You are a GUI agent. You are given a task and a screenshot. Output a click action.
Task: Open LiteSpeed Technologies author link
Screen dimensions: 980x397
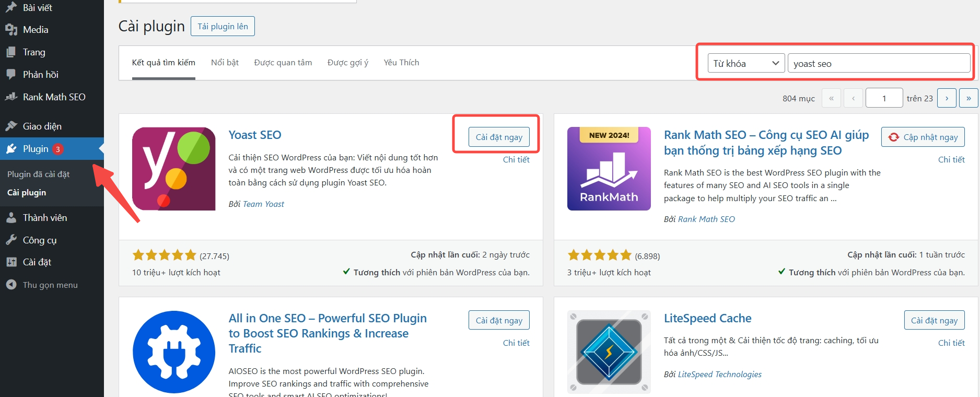pyautogui.click(x=720, y=374)
